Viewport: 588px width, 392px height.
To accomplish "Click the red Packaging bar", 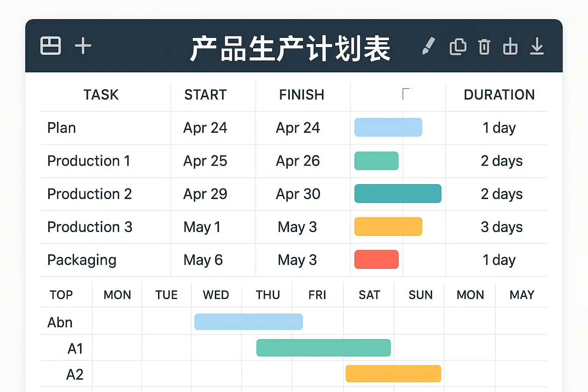I will (x=376, y=260).
